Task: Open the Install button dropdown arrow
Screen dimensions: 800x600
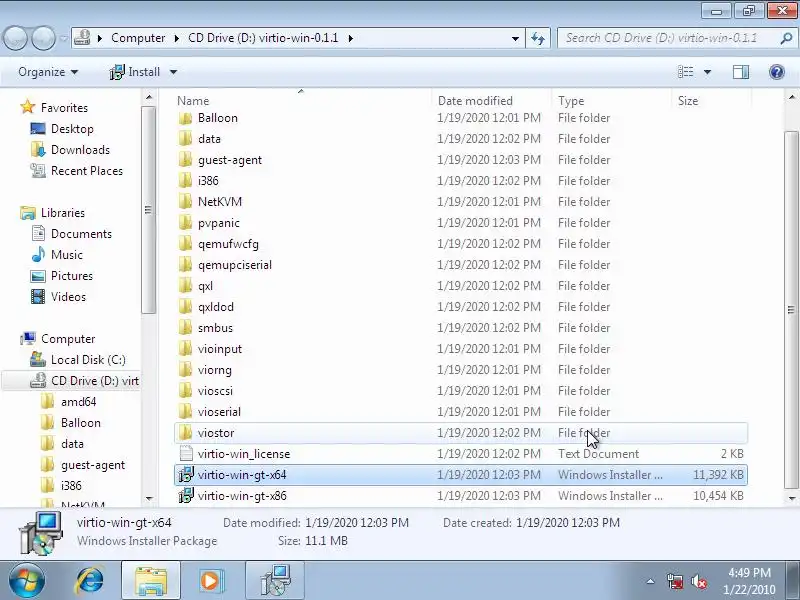Action: (x=173, y=72)
